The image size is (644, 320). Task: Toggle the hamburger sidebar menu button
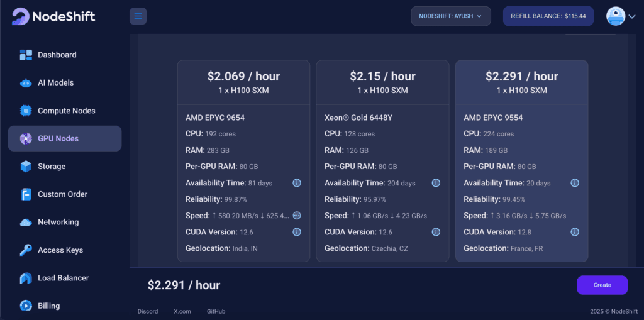(138, 16)
